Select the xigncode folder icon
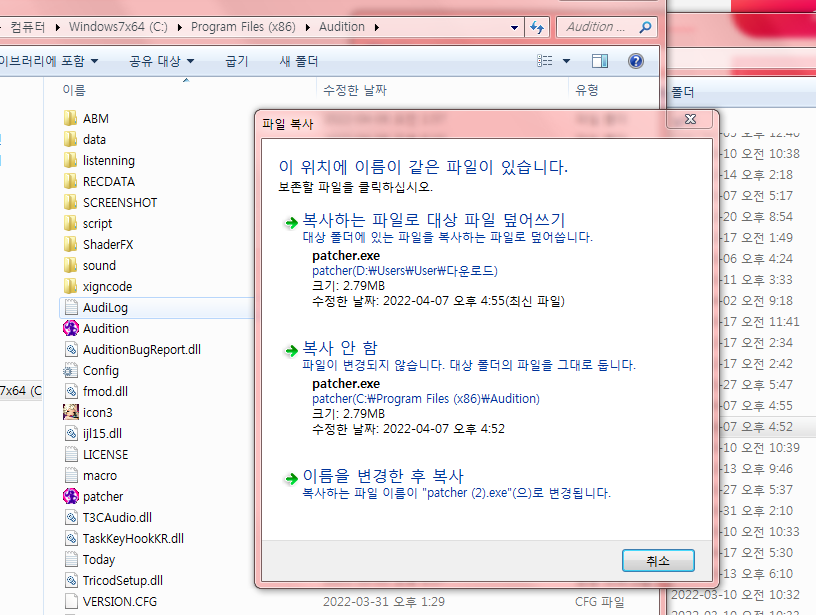This screenshot has height=615, width=816. click(70, 287)
